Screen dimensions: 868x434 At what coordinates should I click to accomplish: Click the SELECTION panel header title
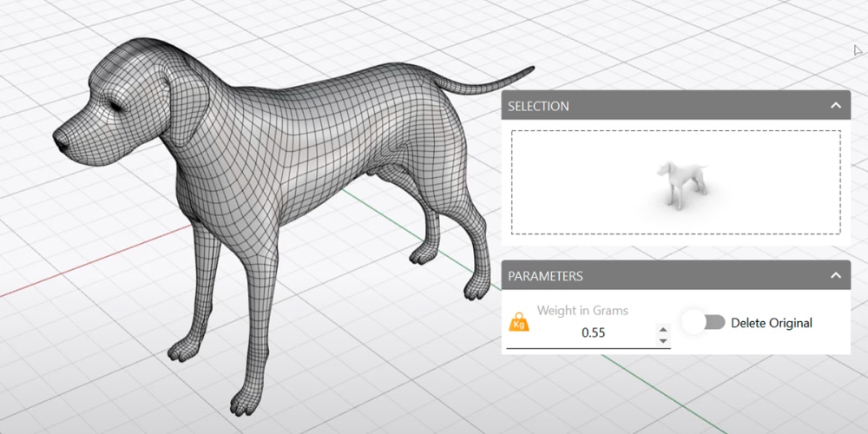click(x=538, y=106)
